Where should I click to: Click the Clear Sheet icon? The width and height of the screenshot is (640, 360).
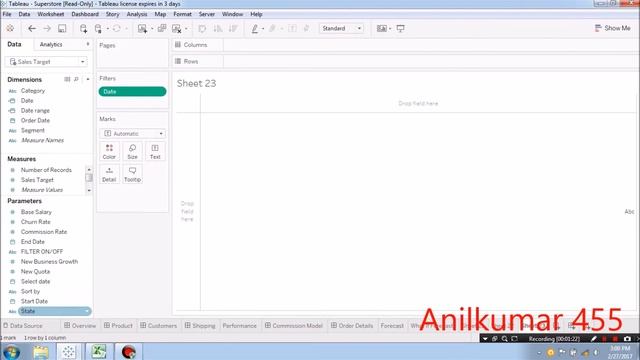[x=176, y=28]
